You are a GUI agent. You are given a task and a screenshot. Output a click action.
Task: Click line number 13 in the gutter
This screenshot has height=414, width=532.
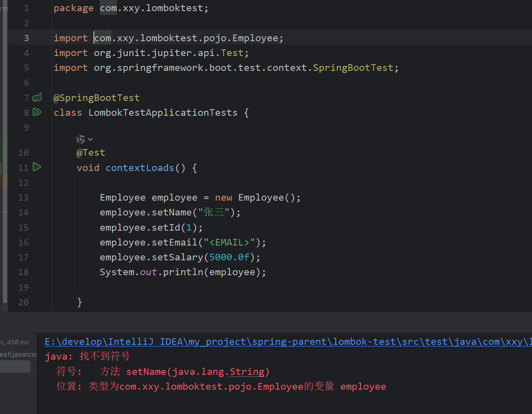23,197
